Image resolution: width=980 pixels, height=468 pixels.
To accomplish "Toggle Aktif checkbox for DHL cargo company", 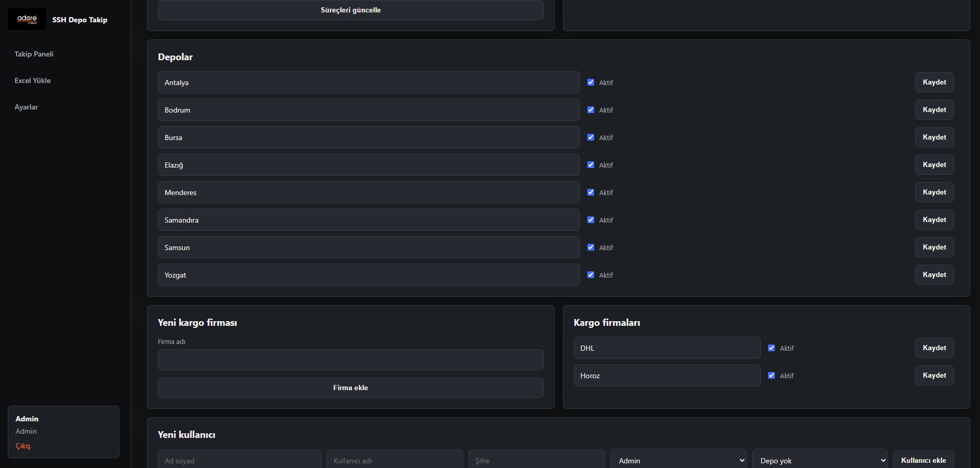I will (x=771, y=348).
